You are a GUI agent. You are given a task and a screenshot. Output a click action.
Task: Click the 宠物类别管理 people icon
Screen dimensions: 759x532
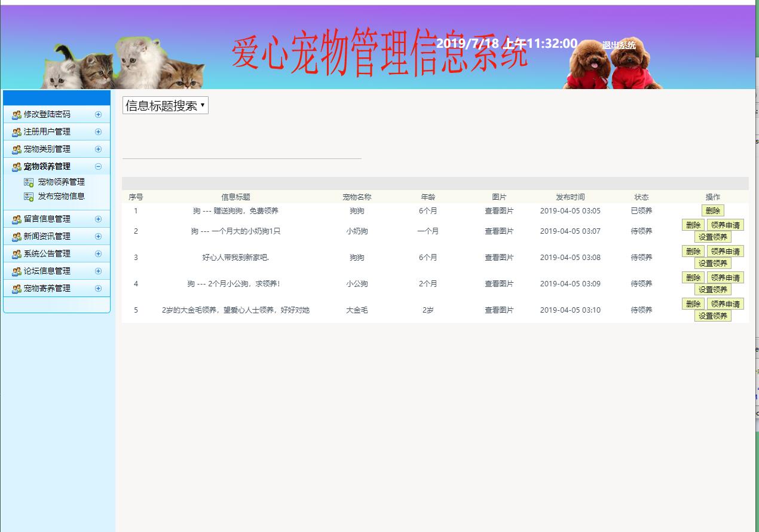pyautogui.click(x=16, y=149)
